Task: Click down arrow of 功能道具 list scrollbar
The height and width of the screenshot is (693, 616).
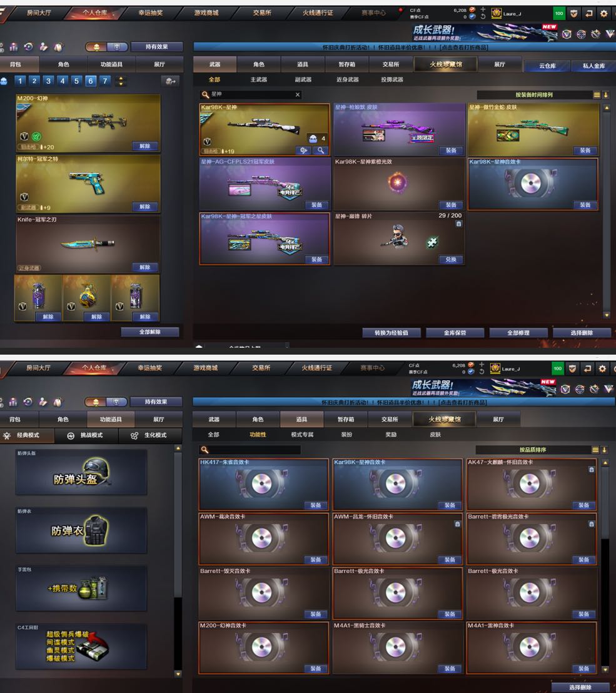Action: (x=178, y=674)
